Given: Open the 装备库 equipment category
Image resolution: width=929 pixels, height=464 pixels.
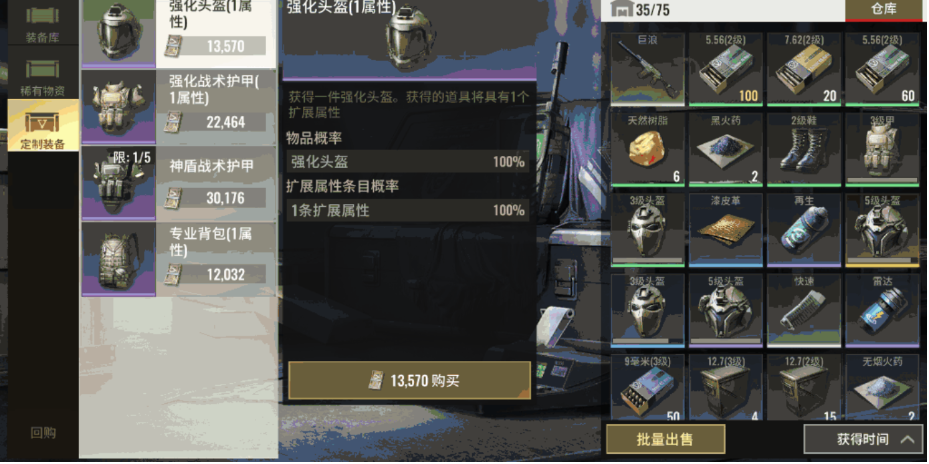Looking at the screenshot, I should pos(43,24).
